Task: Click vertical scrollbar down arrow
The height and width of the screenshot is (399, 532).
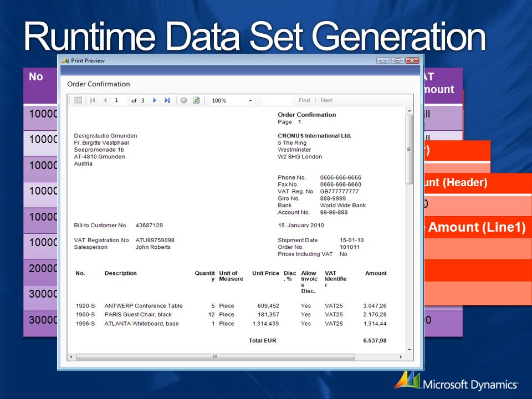Action: coord(409,350)
